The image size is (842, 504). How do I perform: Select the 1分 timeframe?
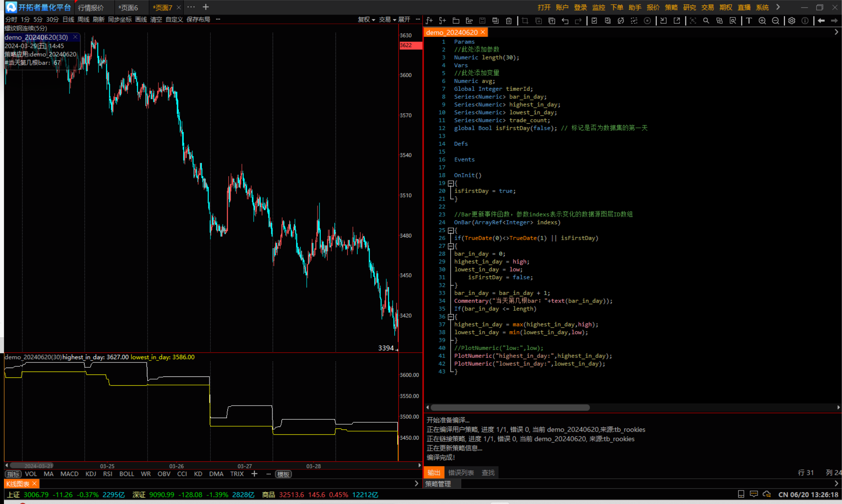coord(25,20)
